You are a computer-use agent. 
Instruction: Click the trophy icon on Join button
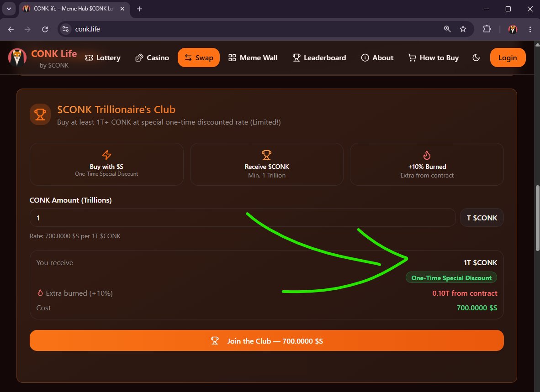tap(215, 341)
